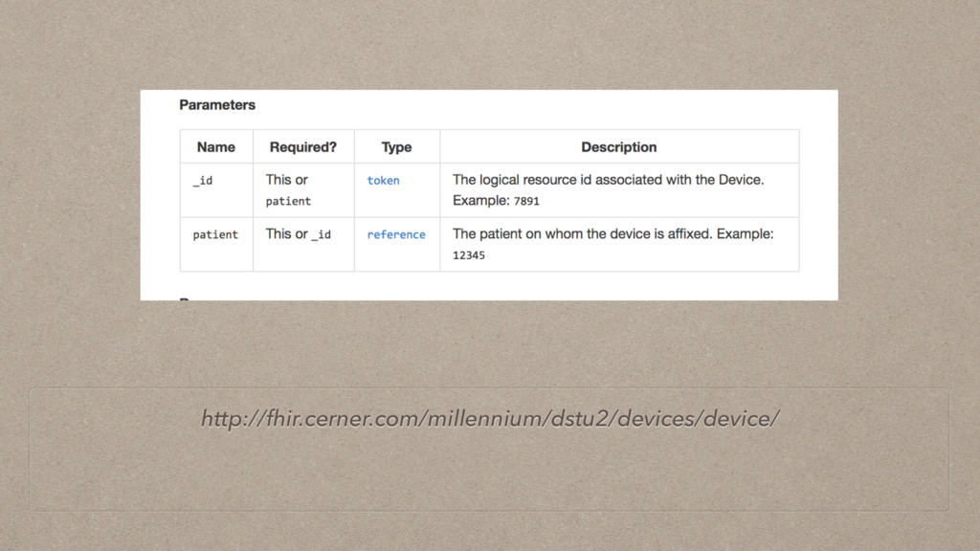980x551 pixels.
Task: Select the "Name" column header
Action: click(215, 147)
